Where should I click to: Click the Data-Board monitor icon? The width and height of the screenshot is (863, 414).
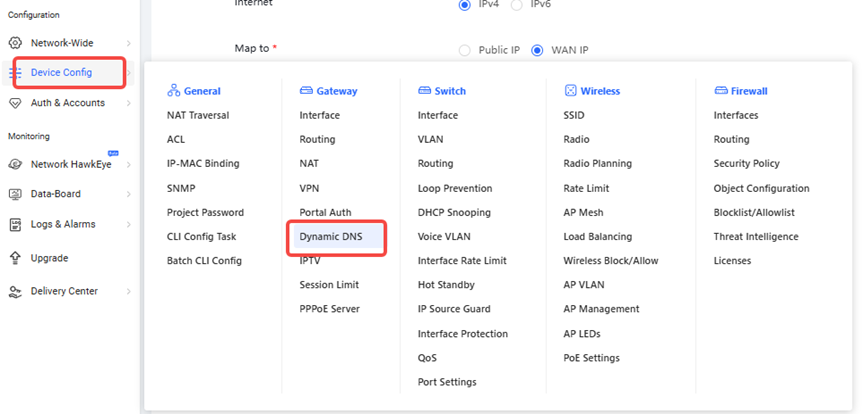click(x=15, y=194)
